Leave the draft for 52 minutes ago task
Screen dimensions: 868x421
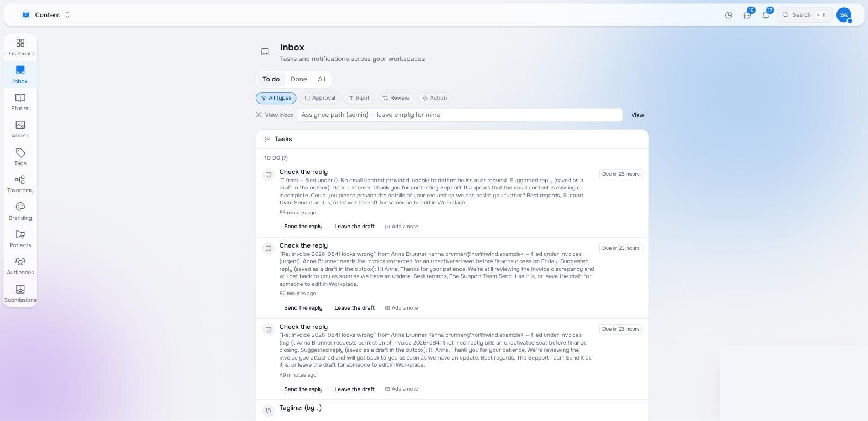coord(354,308)
